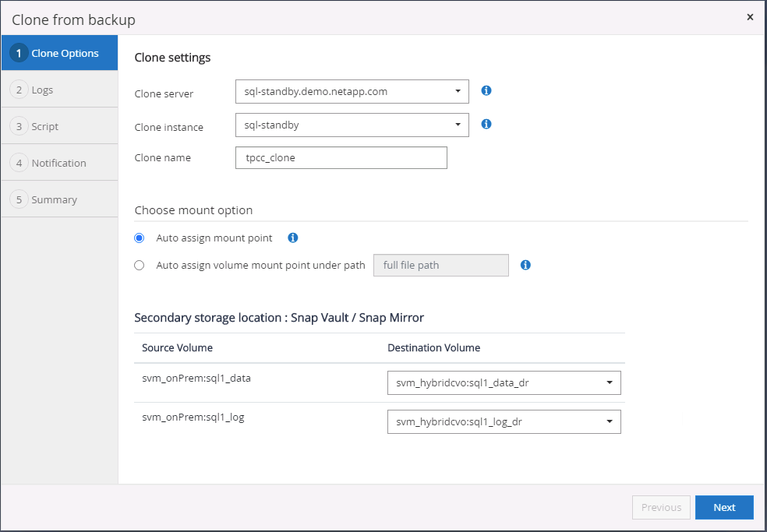Close the Clone from backup dialog
This screenshot has width=767, height=532.
(750, 16)
